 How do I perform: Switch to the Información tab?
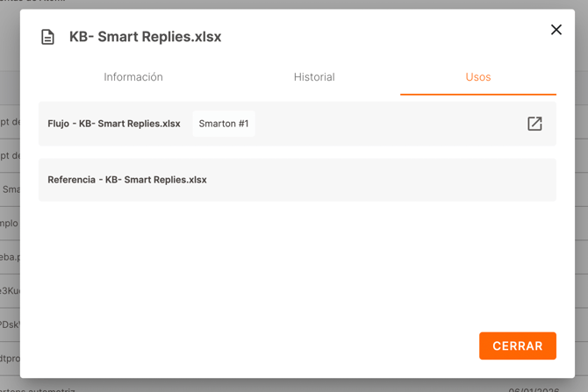133,77
